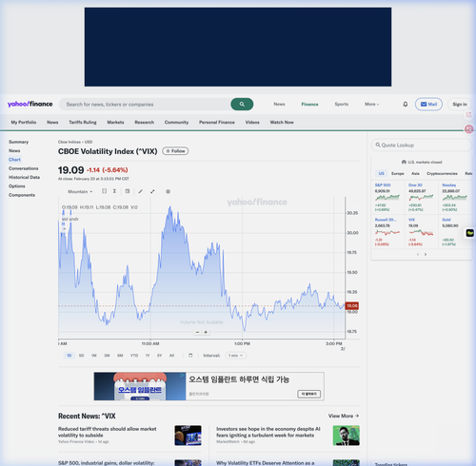Open Yahoo Mail via the Mail button
Viewport: 476px width, 466px height.
click(x=428, y=104)
